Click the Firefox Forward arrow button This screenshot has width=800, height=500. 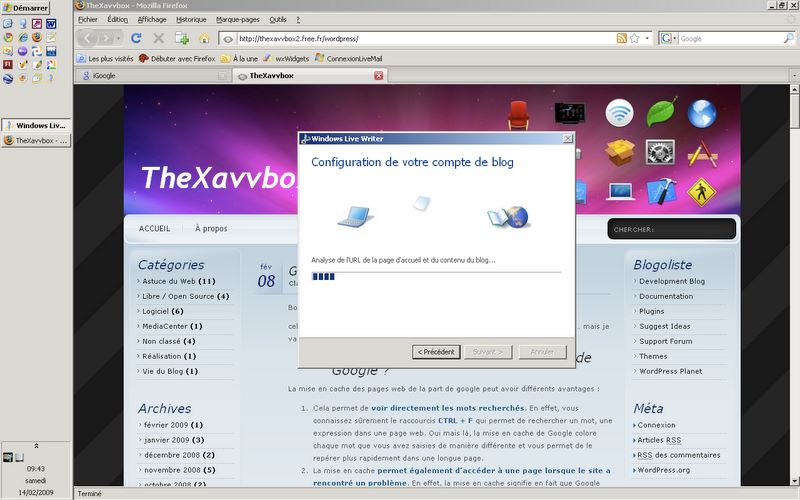[x=106, y=38]
